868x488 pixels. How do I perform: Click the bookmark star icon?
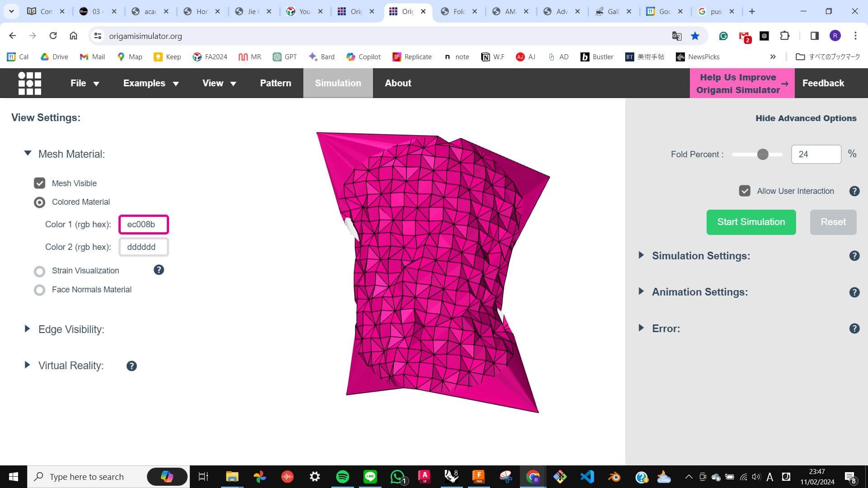(695, 36)
